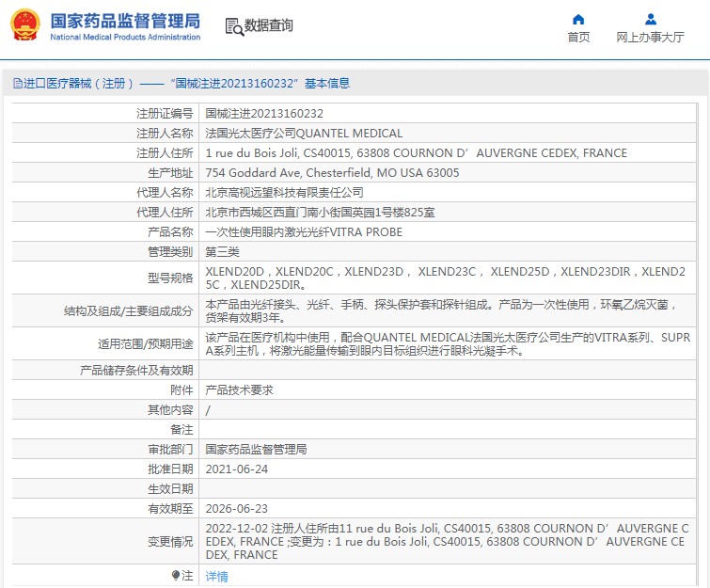
Task: Click the 结构及组成/主要组成成分 label
Action: pos(129,311)
